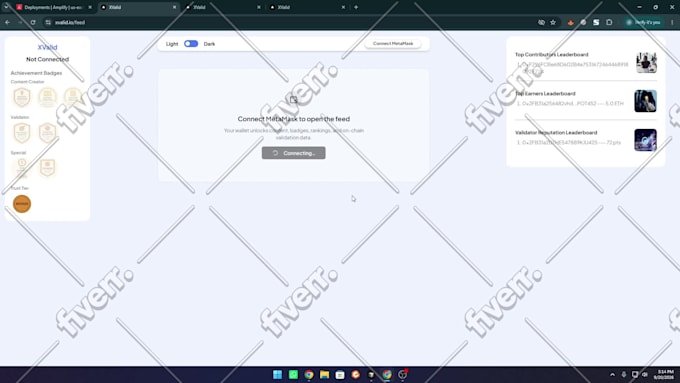
Task: Click the Verify it's you profile button
Action: (x=643, y=22)
